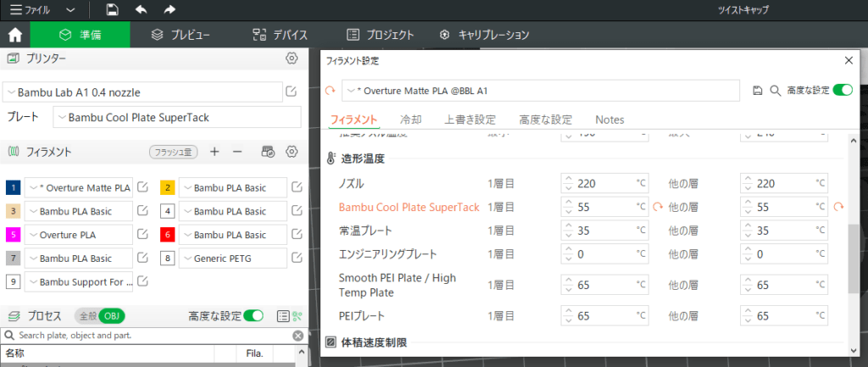Reset SuperTack other layers temperature
This screenshot has height=367, width=868.
838,207
